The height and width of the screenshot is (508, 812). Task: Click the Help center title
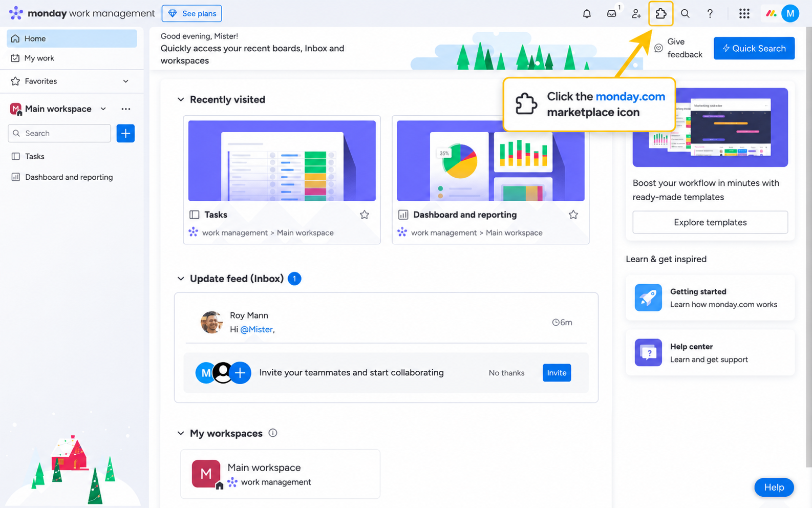pyautogui.click(x=691, y=347)
